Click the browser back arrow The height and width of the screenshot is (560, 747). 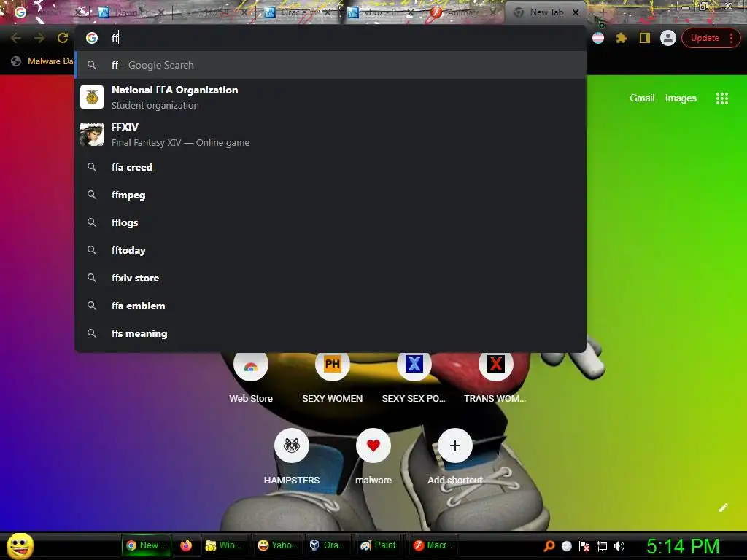(x=16, y=38)
